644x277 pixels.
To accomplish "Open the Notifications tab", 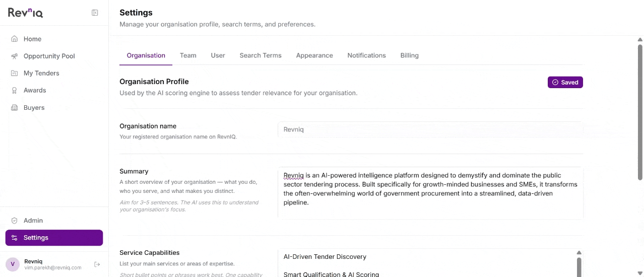I will coord(366,55).
